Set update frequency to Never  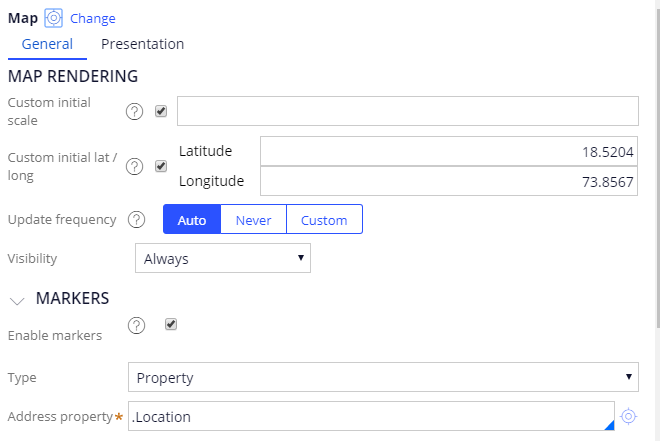tap(253, 219)
